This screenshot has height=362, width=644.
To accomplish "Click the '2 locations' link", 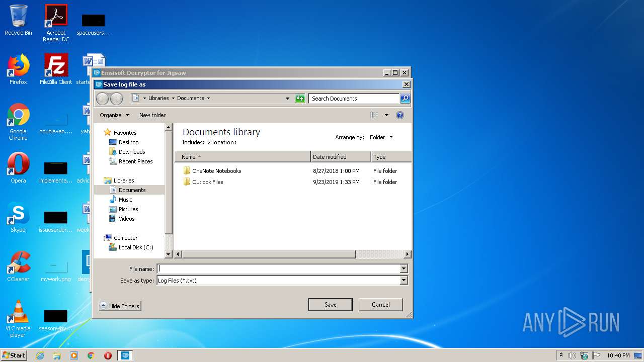I will pos(222,142).
